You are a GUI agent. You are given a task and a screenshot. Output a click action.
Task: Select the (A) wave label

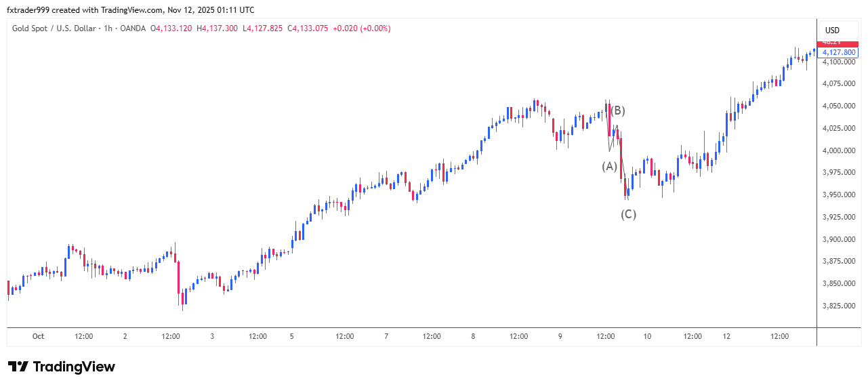[x=609, y=166]
